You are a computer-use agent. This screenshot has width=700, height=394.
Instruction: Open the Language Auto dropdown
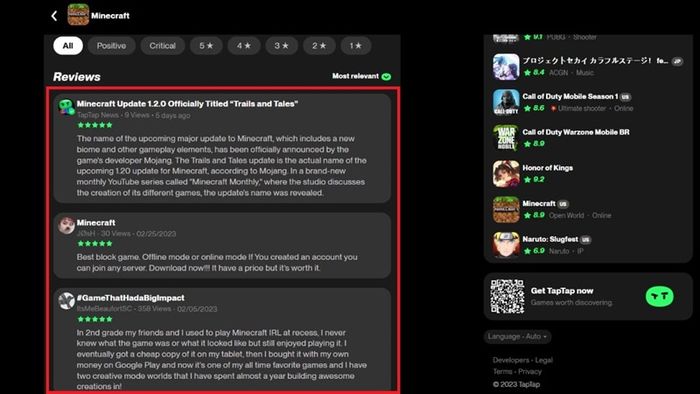(x=517, y=336)
